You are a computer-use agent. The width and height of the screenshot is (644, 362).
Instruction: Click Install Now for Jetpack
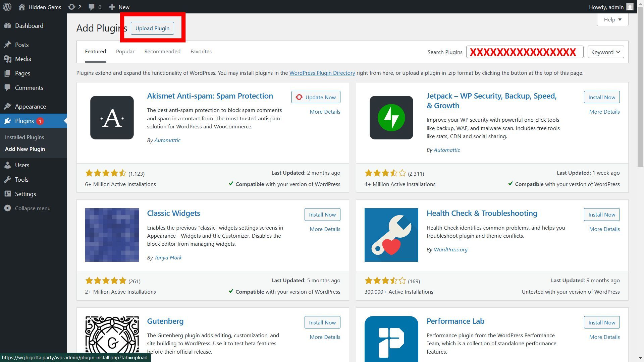point(601,97)
